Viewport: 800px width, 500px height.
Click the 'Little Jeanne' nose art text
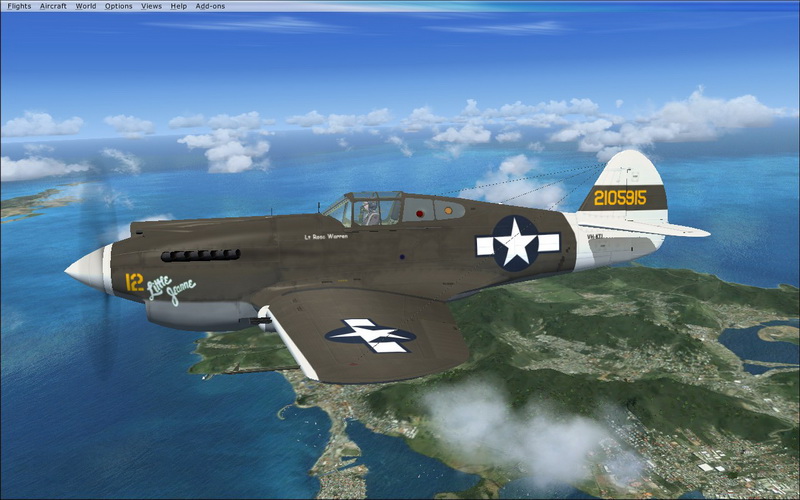[x=171, y=290]
